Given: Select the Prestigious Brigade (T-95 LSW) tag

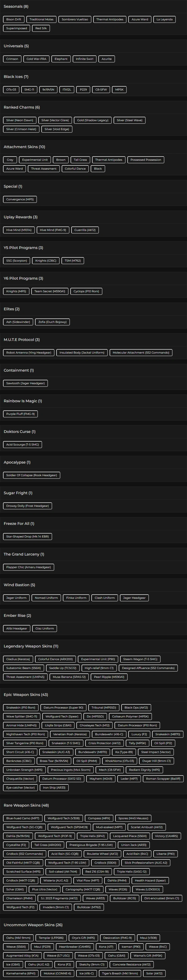Looking at the screenshot, I should click(91, 845).
